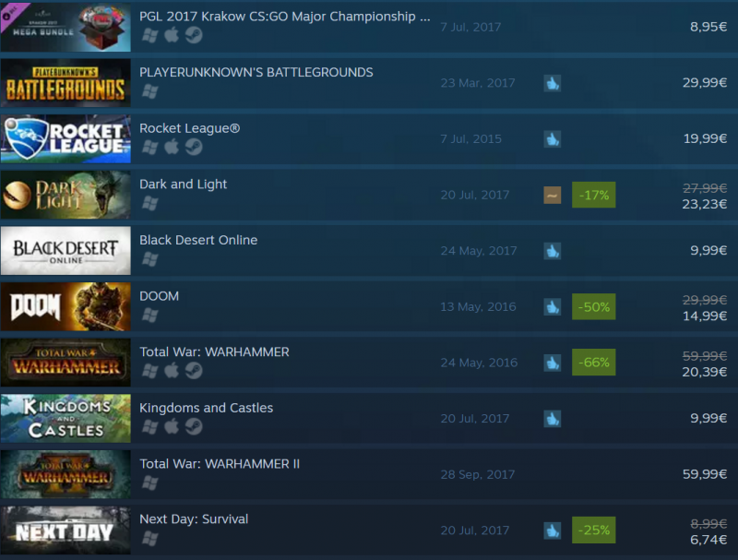Open PLAYERUNKNOWN'S BATTLEGROUNDS title link
Screen dimensions: 738x560
click(x=256, y=73)
